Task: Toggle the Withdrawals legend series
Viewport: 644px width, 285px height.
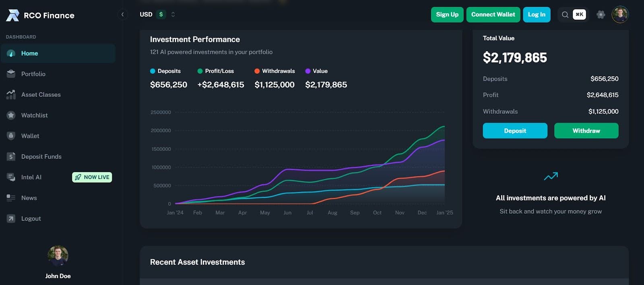Action: click(x=275, y=71)
